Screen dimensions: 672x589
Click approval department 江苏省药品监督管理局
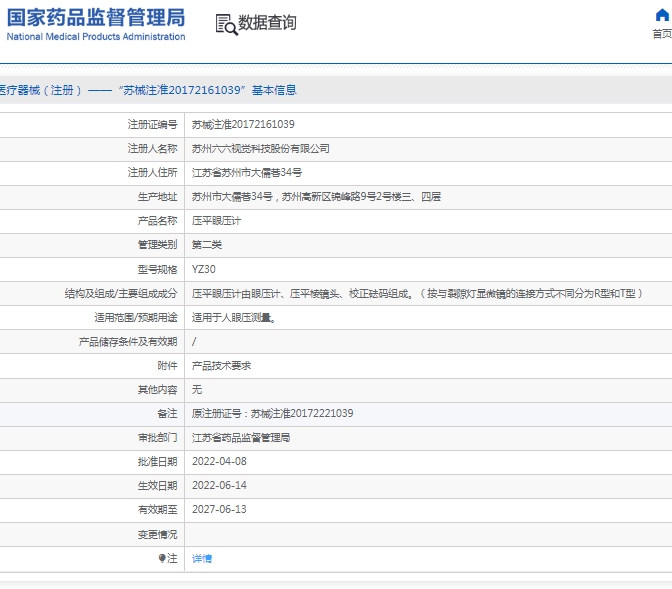point(241,438)
